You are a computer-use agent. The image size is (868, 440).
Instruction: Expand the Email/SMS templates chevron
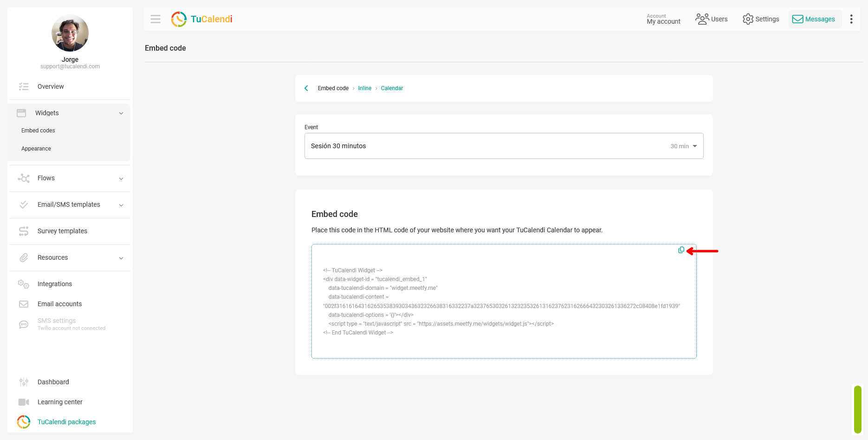click(121, 205)
